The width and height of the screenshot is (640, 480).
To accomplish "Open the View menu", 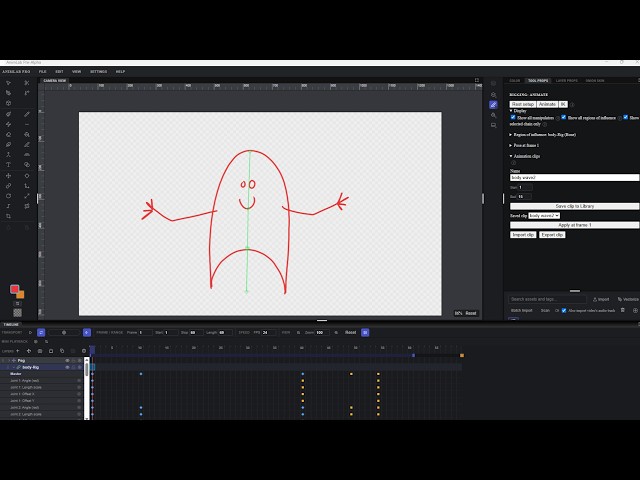I will tap(76, 72).
